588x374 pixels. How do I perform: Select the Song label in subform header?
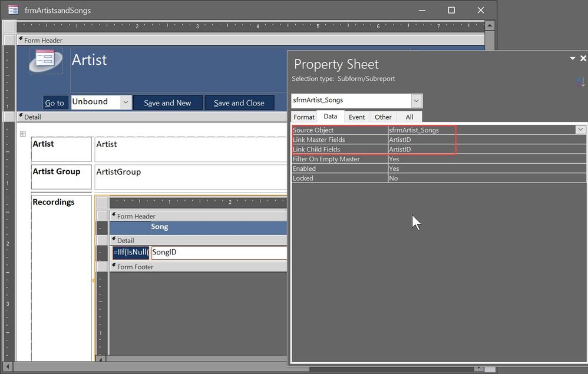tap(160, 227)
